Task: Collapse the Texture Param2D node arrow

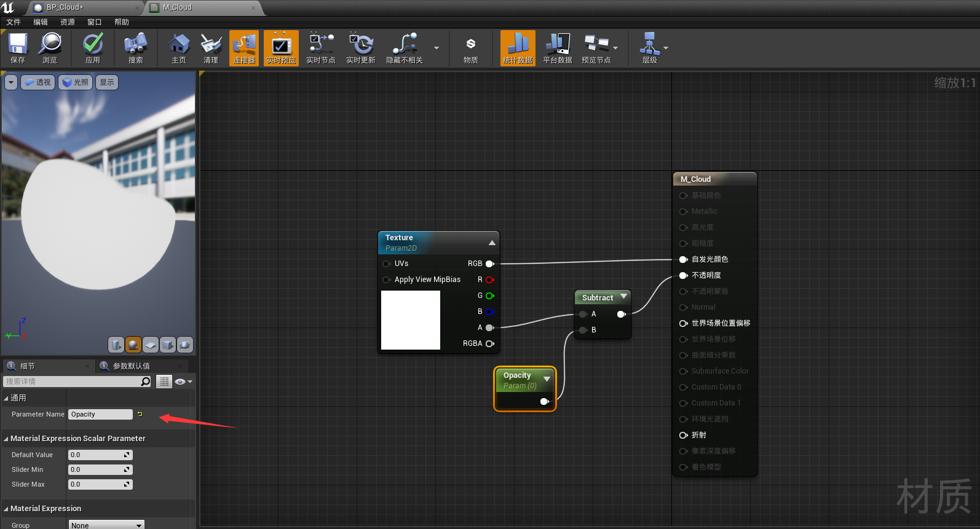Action: click(492, 243)
